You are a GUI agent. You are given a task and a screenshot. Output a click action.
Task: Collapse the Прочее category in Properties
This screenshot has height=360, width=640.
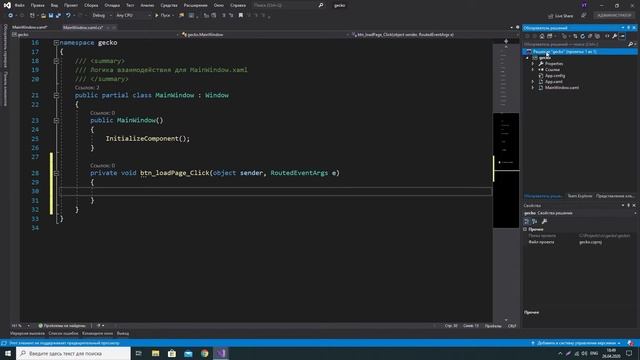(x=525, y=229)
